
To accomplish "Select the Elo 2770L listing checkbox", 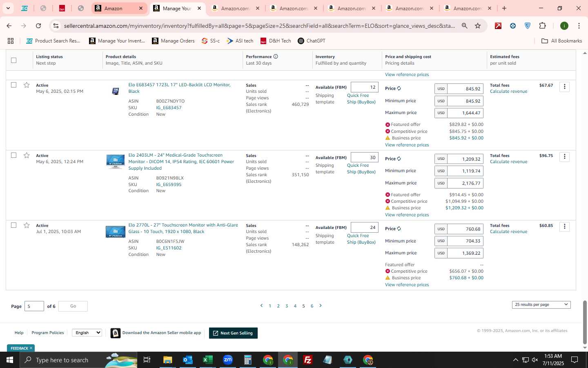I will 13,225.
